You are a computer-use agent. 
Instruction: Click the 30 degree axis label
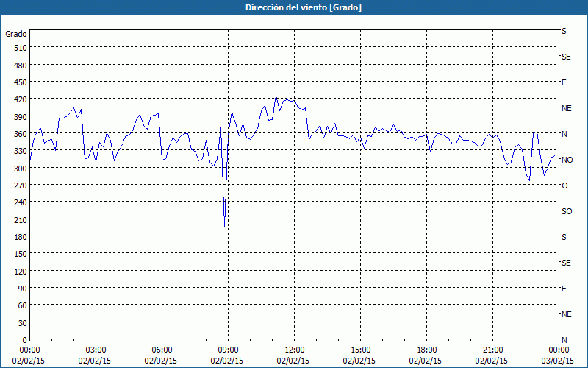23,323
